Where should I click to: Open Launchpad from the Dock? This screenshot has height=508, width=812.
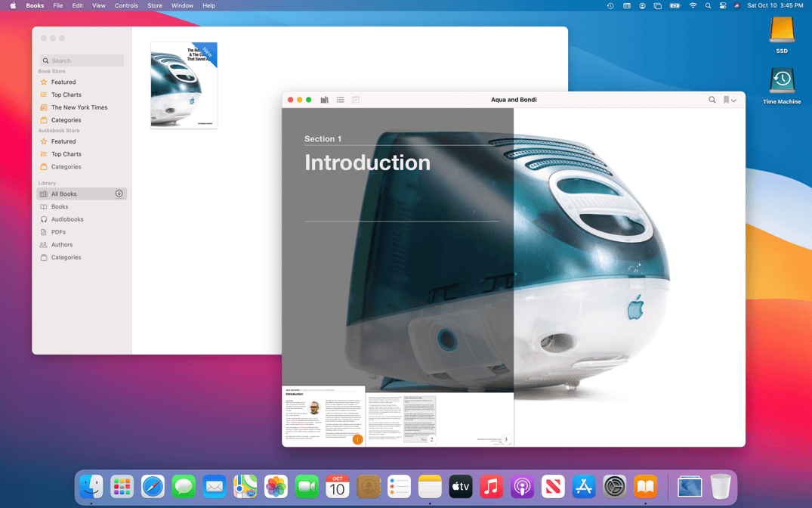(x=122, y=487)
